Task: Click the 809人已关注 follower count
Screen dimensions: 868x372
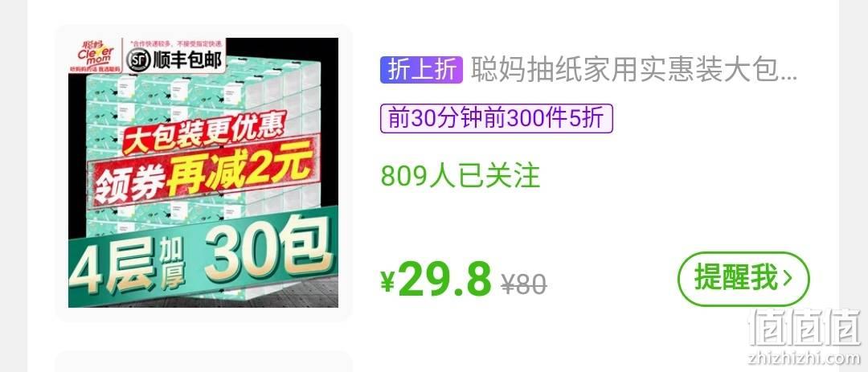Action: tap(460, 176)
